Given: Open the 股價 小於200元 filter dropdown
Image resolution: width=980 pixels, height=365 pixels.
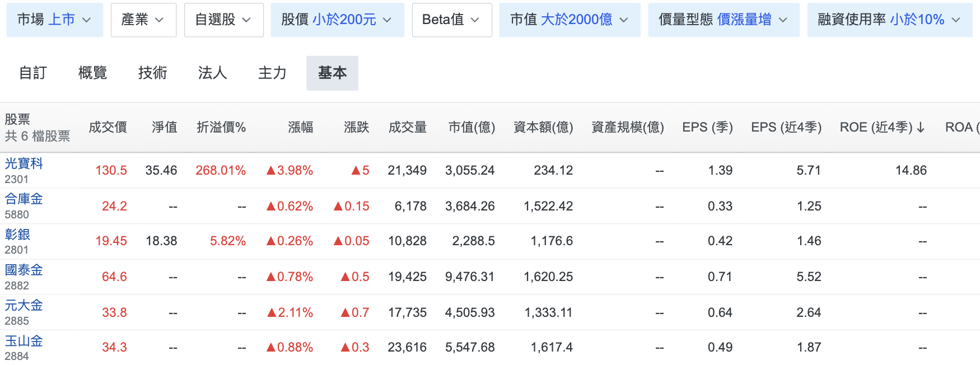Looking at the screenshot, I should (337, 20).
